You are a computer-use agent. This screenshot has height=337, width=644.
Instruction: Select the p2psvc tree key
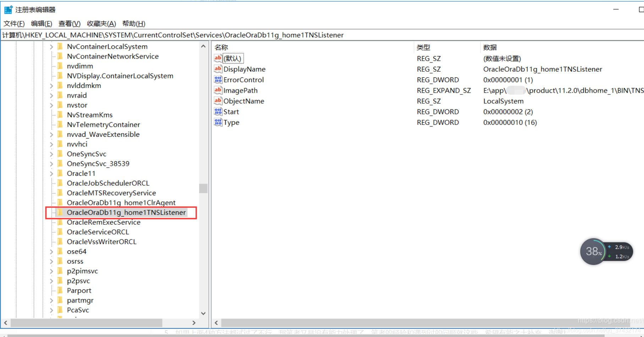(78, 281)
